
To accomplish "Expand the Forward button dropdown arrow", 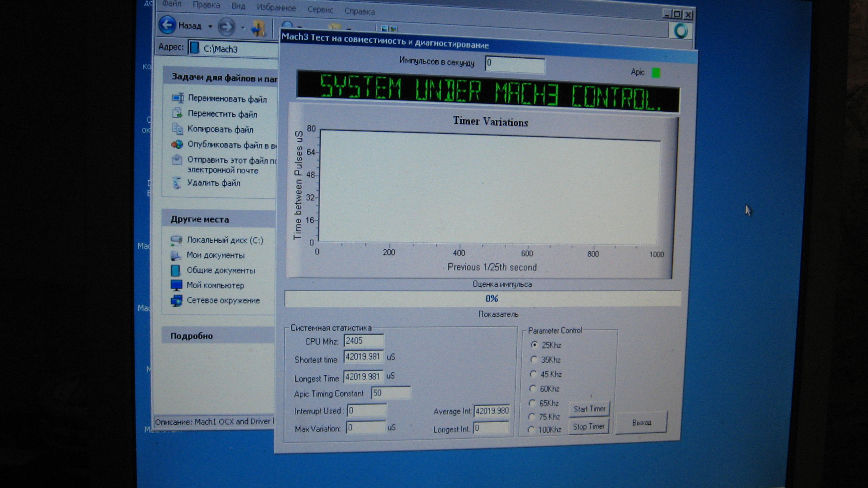I will [243, 27].
